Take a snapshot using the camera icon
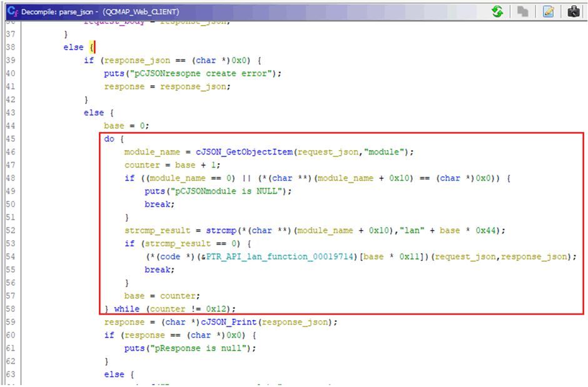The height and width of the screenshot is (387, 588). click(x=573, y=11)
